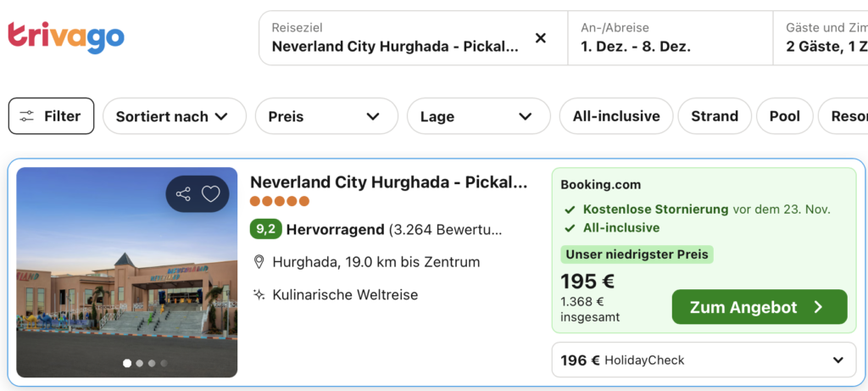Screen dimensions: 868x391
Task: Click the share icon on hotel photo
Action: [183, 194]
